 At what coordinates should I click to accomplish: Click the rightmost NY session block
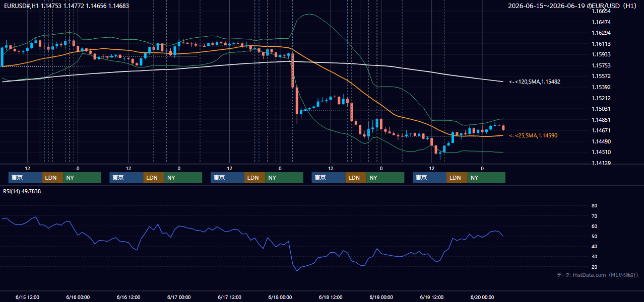tap(486, 178)
